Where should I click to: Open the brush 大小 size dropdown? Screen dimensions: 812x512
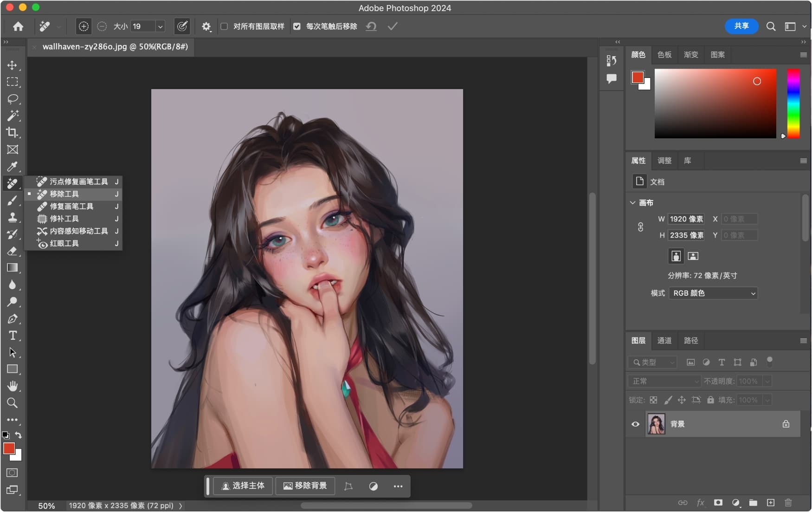point(160,26)
